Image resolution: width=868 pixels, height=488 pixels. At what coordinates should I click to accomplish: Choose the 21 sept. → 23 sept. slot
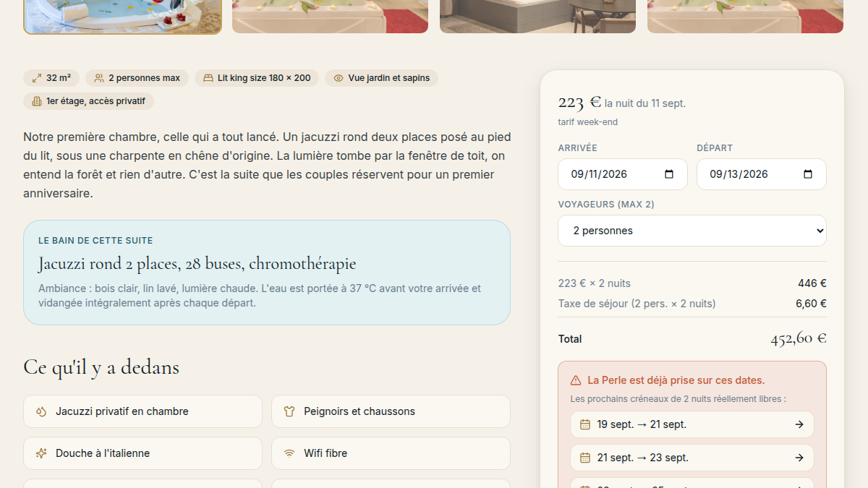tap(692, 458)
